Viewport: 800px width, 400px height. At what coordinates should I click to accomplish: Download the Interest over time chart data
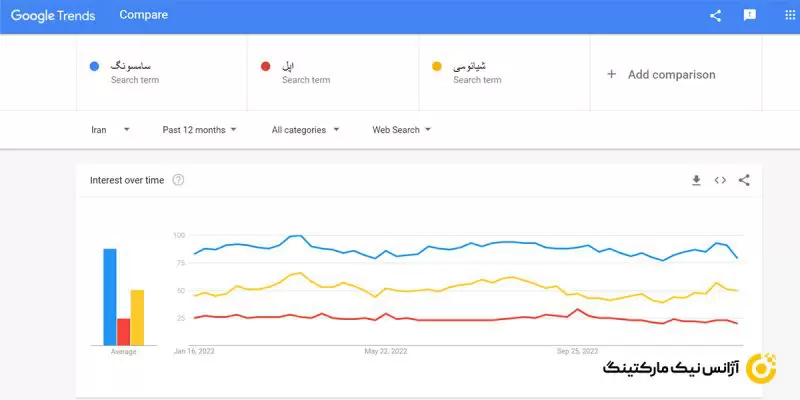[696, 180]
